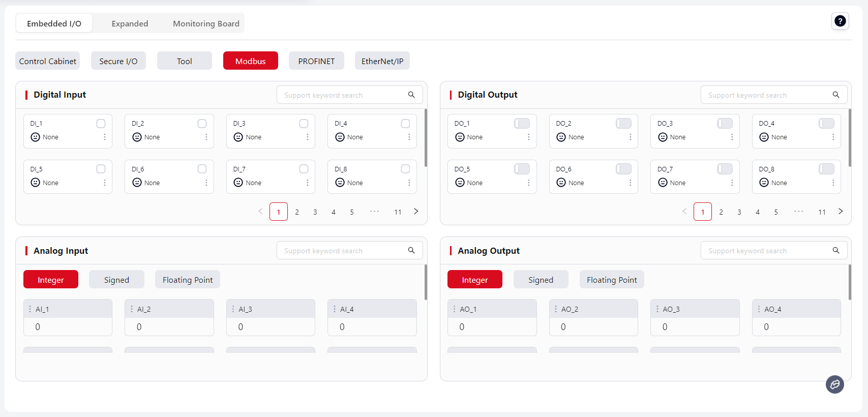Jump ahead via Digital Input pagination ellipsis
This screenshot has height=417, width=868.
(374, 212)
